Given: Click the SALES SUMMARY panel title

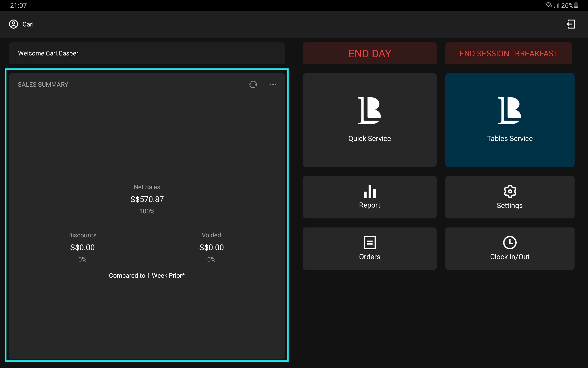Looking at the screenshot, I should [43, 85].
